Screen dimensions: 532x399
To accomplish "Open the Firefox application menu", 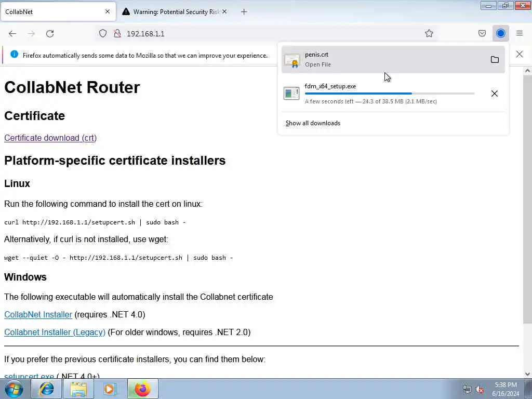I will (520, 33).
